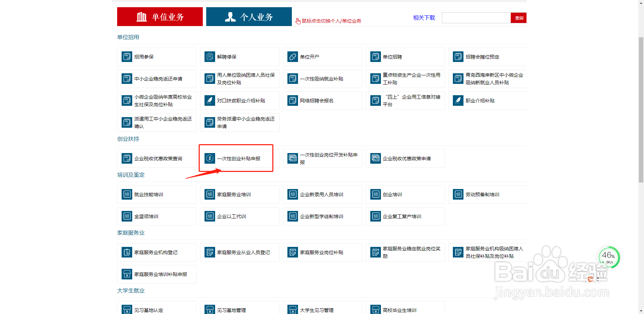Click the 一次性创业岗位开发补贴申报 icon
This screenshot has height=314, width=644.
click(293, 159)
